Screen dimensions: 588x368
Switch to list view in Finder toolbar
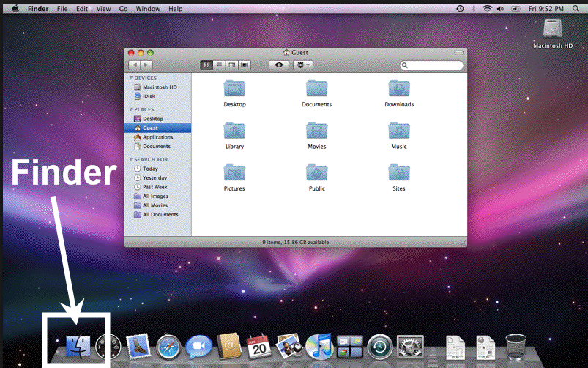click(x=220, y=65)
